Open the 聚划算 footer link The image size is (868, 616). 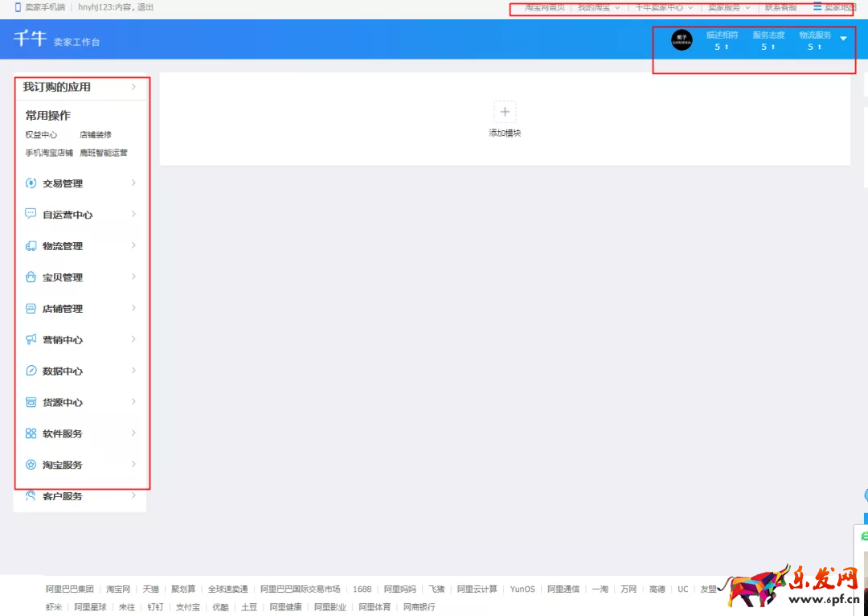pos(183,589)
